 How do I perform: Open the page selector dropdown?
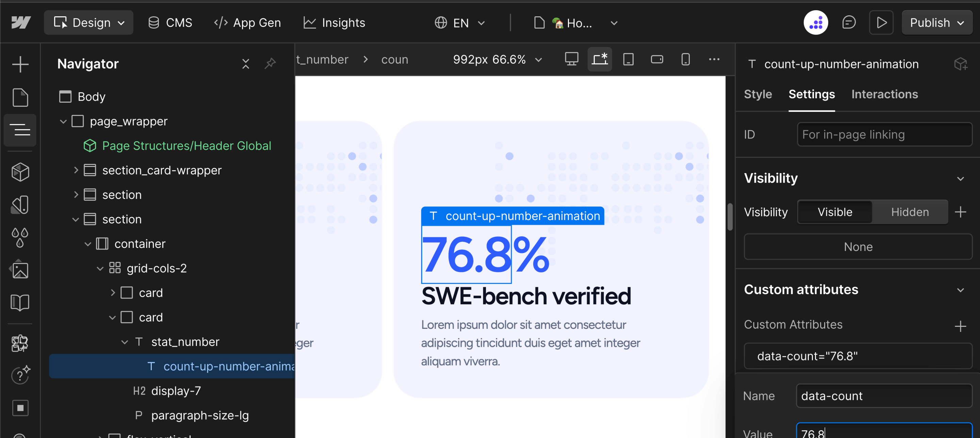(575, 23)
